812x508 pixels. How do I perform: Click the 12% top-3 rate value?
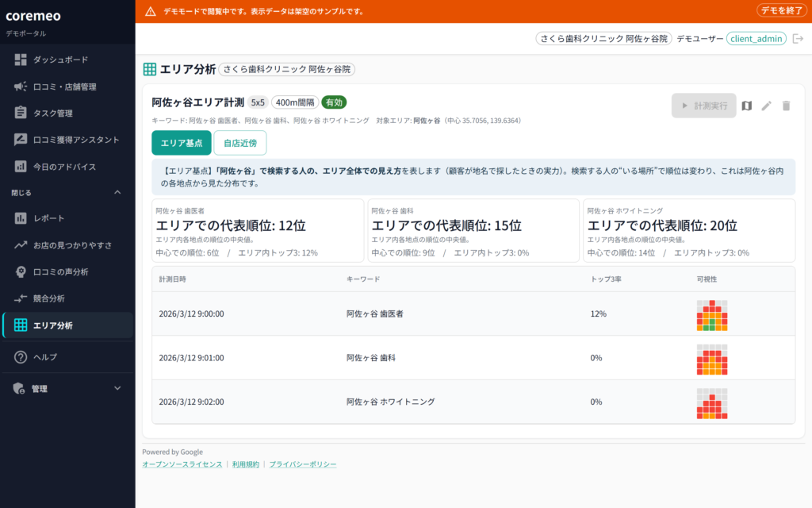598,314
